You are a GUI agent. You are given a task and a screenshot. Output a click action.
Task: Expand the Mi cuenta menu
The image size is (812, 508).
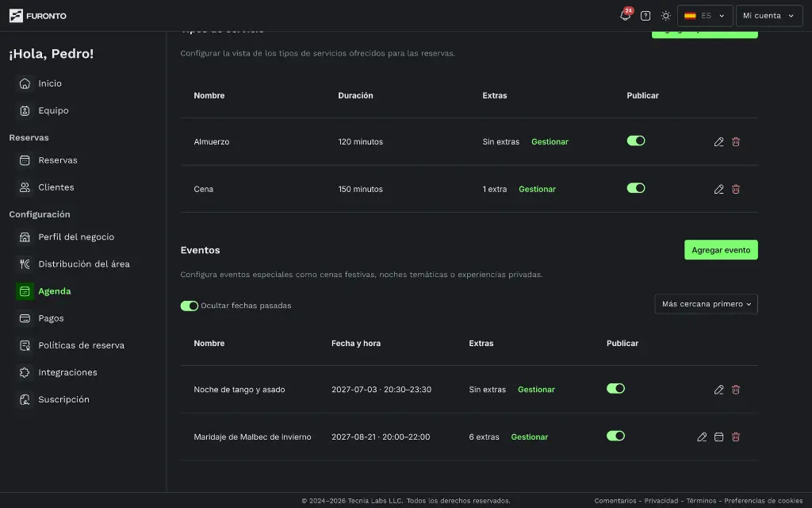(769, 16)
